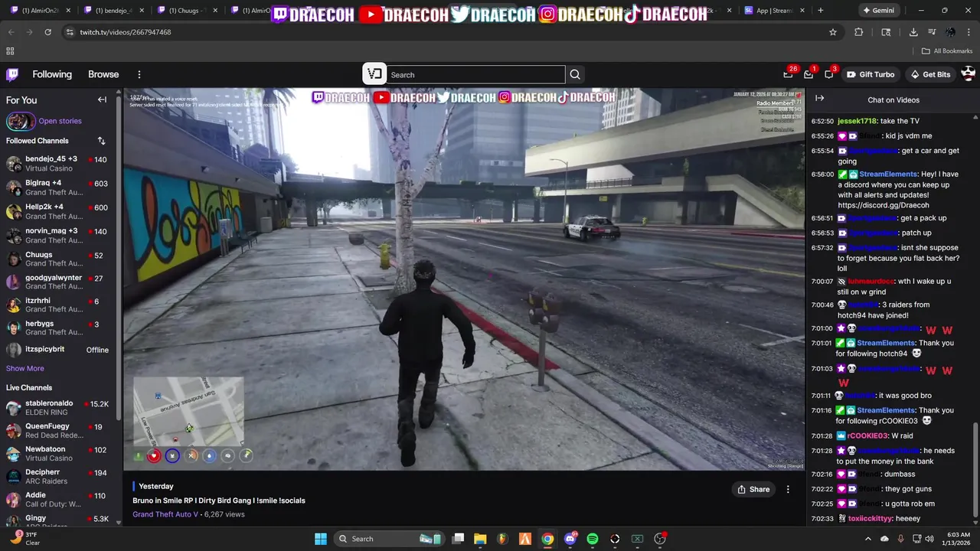Image resolution: width=980 pixels, height=551 pixels.
Task: Open the itzspicybrit offline channel
Action: tap(59, 350)
